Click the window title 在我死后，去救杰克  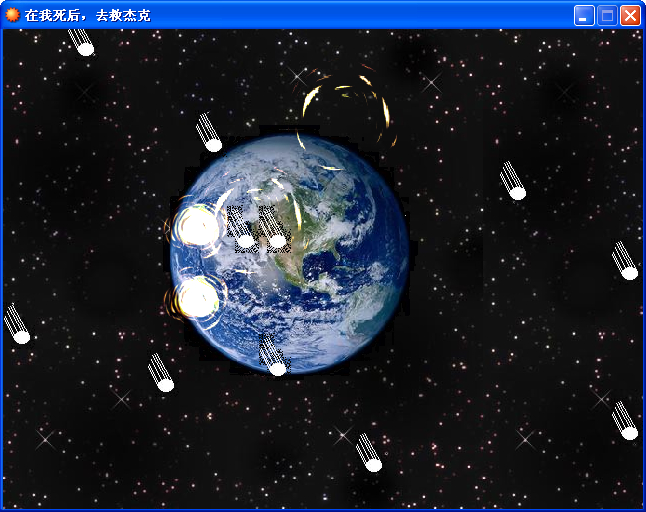tap(87, 15)
